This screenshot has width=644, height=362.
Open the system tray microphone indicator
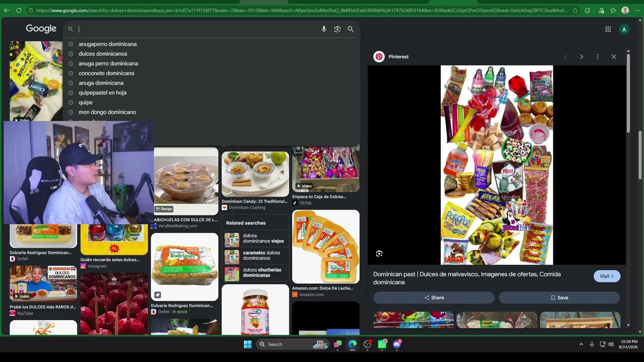[x=592, y=344]
